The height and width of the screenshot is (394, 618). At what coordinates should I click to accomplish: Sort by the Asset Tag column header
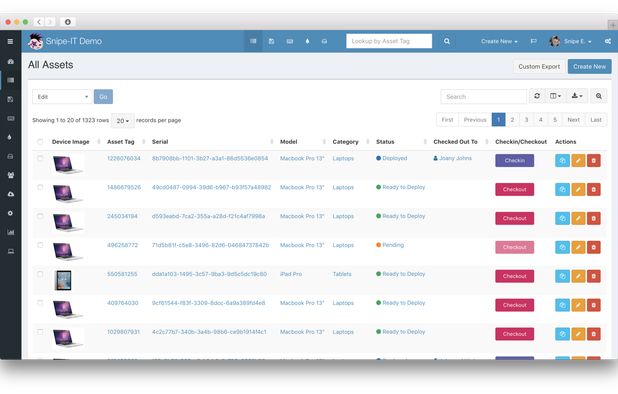(121, 142)
